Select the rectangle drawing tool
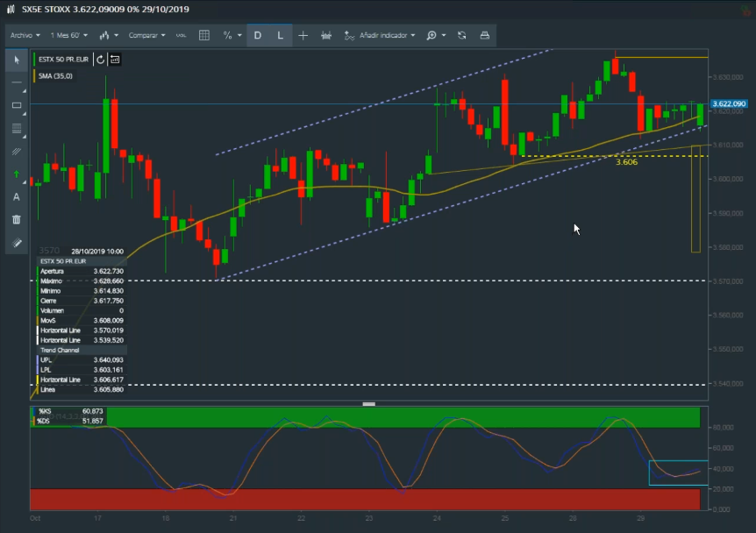Viewport: 756px width, 533px height. coord(17,105)
